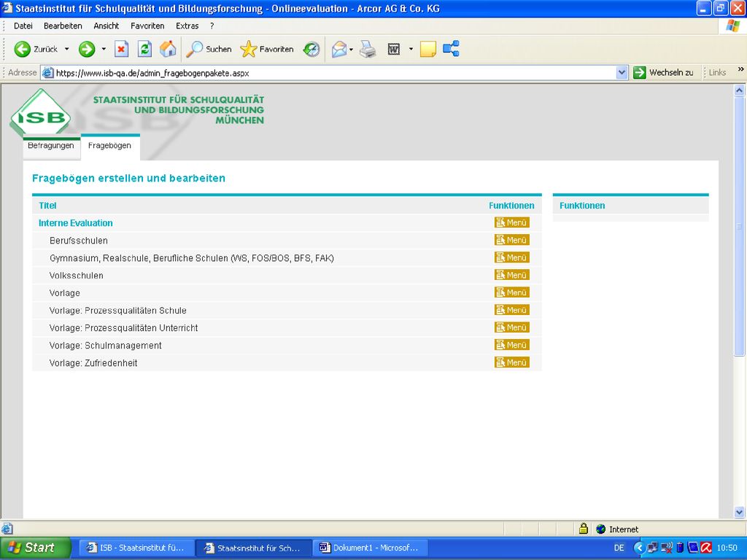This screenshot has height=560, width=747.
Task: Click the vertical scrollbar down arrow
Action: click(740, 513)
